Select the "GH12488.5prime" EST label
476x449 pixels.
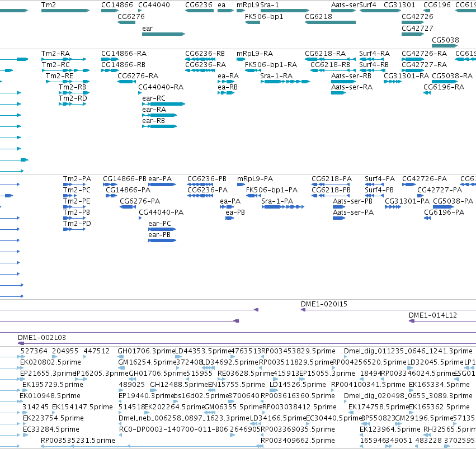[x=179, y=385]
